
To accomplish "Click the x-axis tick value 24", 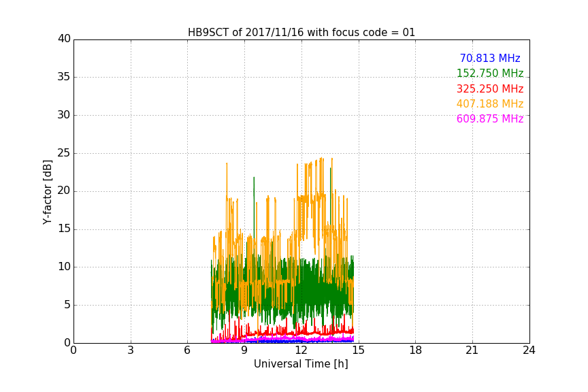I will (x=529, y=350).
